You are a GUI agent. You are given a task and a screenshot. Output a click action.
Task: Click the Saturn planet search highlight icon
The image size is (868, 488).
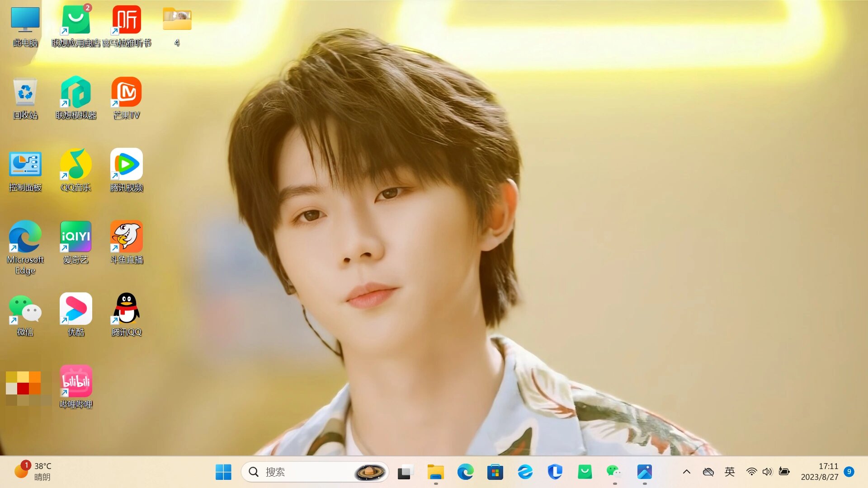tap(370, 472)
